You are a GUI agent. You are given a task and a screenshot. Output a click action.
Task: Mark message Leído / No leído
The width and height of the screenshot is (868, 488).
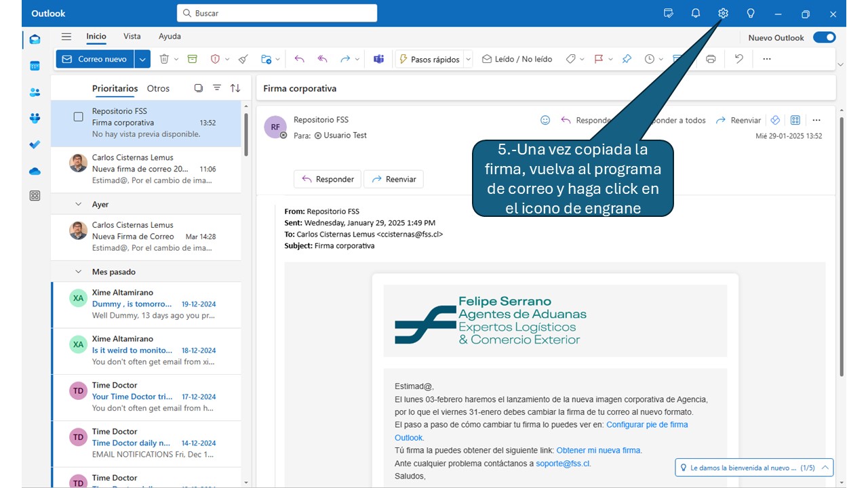tap(517, 59)
